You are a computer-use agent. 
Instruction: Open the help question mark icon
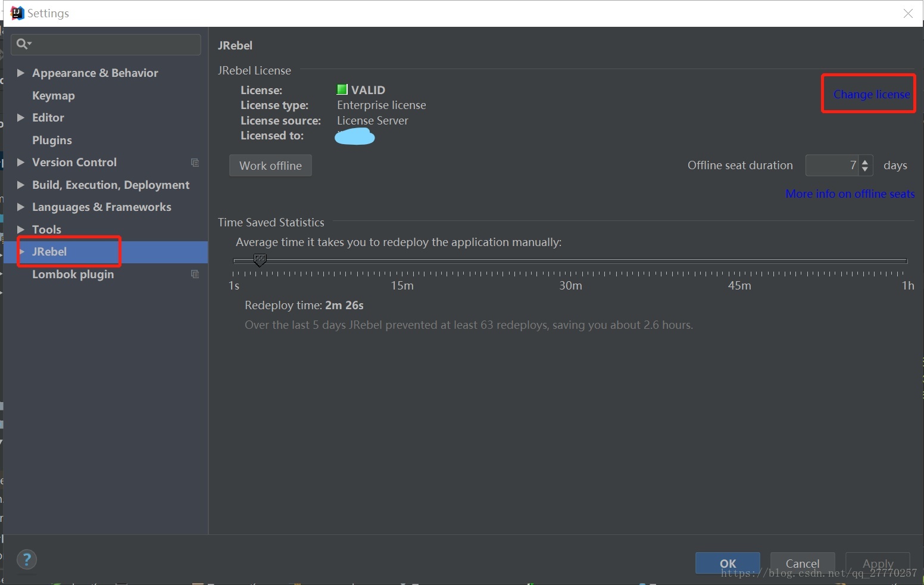[27, 559]
